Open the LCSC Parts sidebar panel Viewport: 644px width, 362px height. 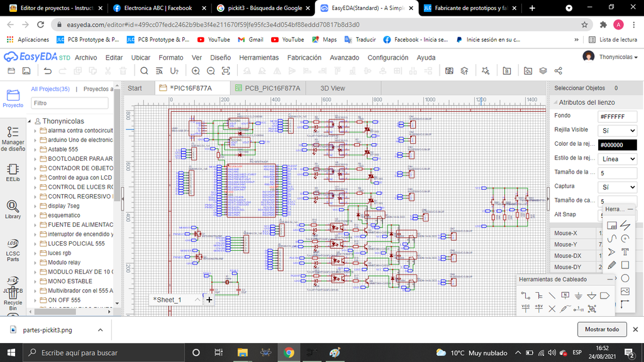13,250
